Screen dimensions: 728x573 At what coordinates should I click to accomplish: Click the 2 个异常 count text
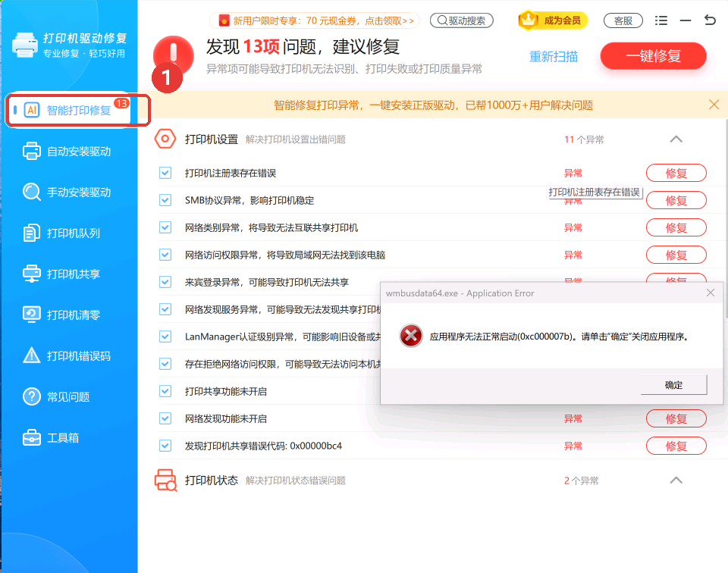pyautogui.click(x=582, y=481)
